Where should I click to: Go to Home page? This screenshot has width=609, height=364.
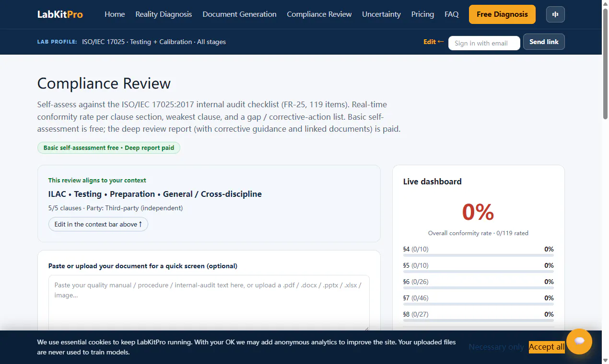point(115,14)
